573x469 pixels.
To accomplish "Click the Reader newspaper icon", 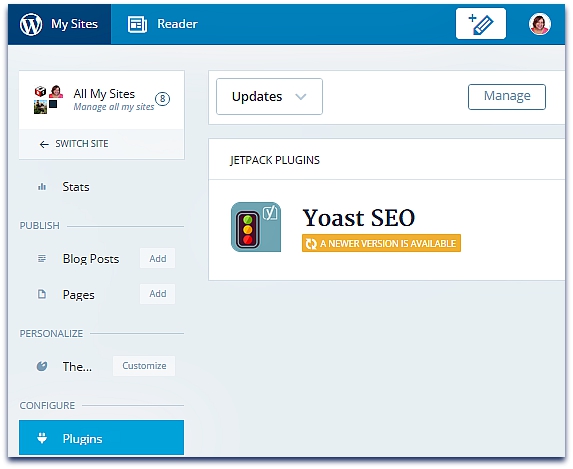I will click(x=137, y=24).
